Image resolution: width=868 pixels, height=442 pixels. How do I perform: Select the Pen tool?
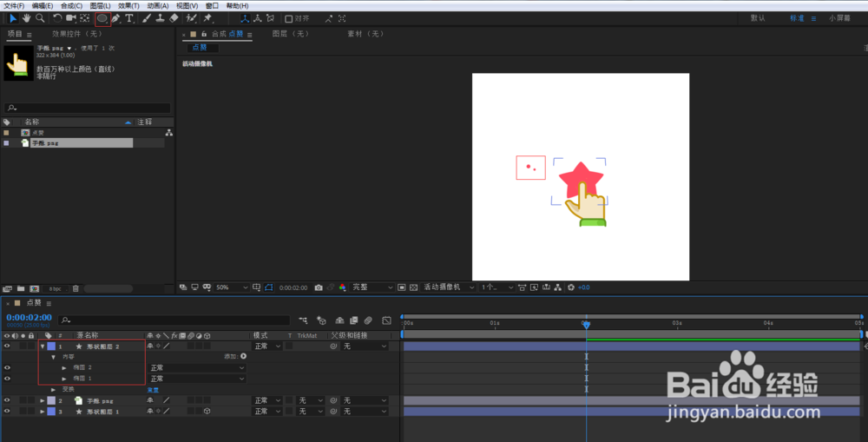115,18
